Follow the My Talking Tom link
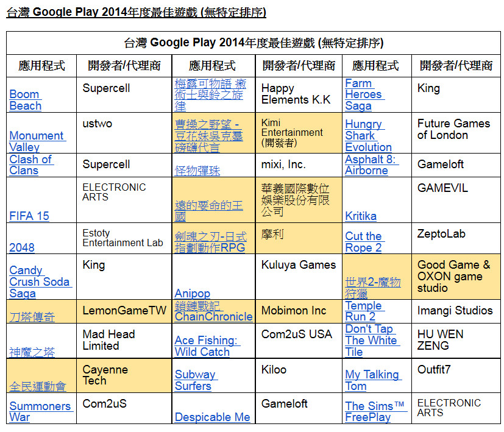 (x=374, y=380)
